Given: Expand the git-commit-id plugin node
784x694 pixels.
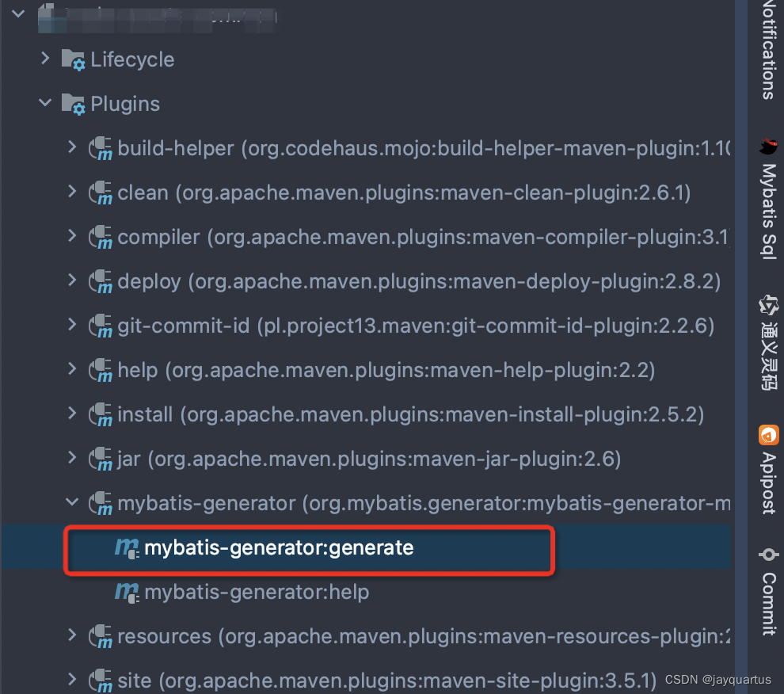Looking at the screenshot, I should [72, 324].
